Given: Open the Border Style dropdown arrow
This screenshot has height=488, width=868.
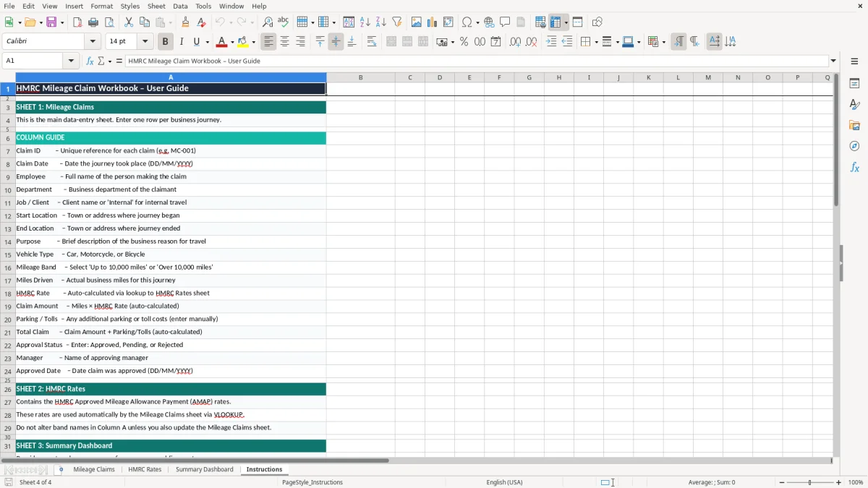Looking at the screenshot, I should (x=617, y=42).
